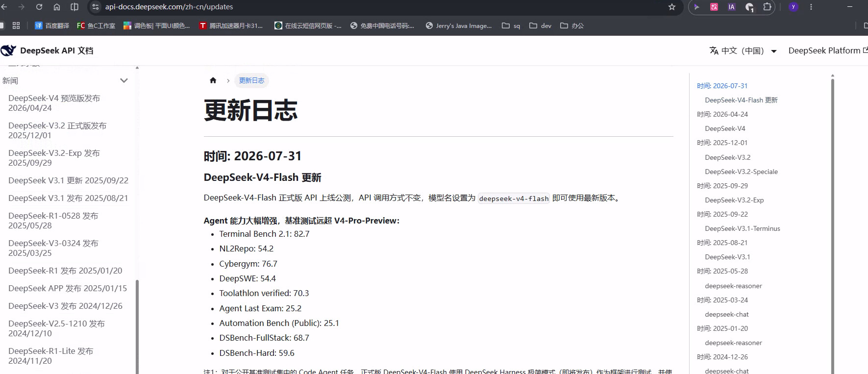Viewport: 868px width, 374px height.
Task: Open the dev bookmark folder
Action: (x=541, y=25)
